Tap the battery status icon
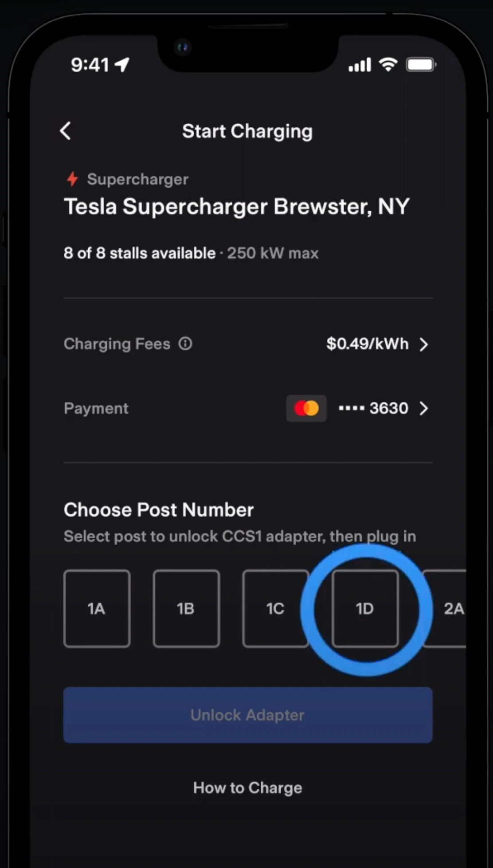The width and height of the screenshot is (493, 868). 421,65
